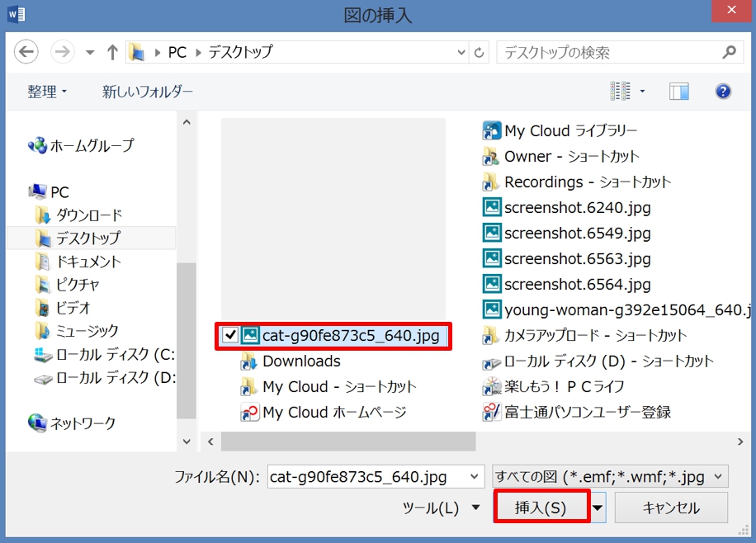Select PC in the navigation tree
Image resolution: width=756 pixels, height=543 pixels.
49,191
